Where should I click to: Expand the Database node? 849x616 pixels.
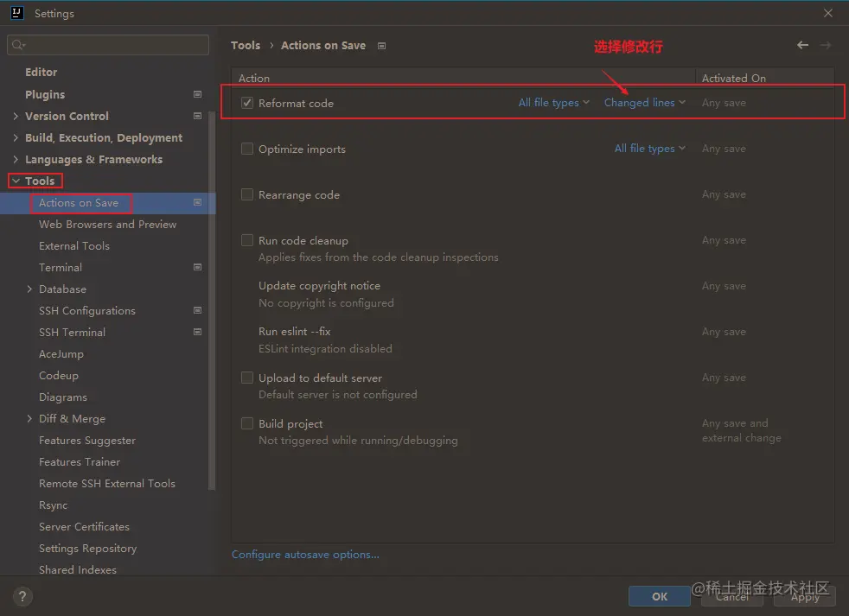(x=29, y=289)
